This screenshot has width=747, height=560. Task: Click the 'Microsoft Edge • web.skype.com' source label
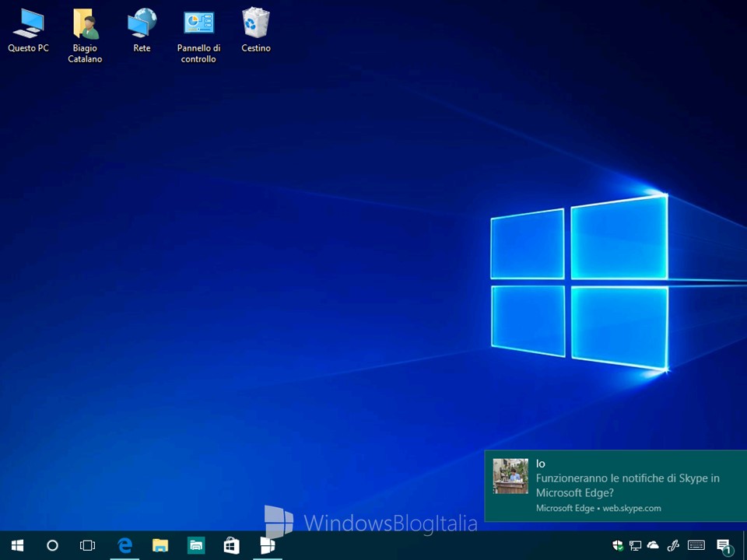coord(598,508)
